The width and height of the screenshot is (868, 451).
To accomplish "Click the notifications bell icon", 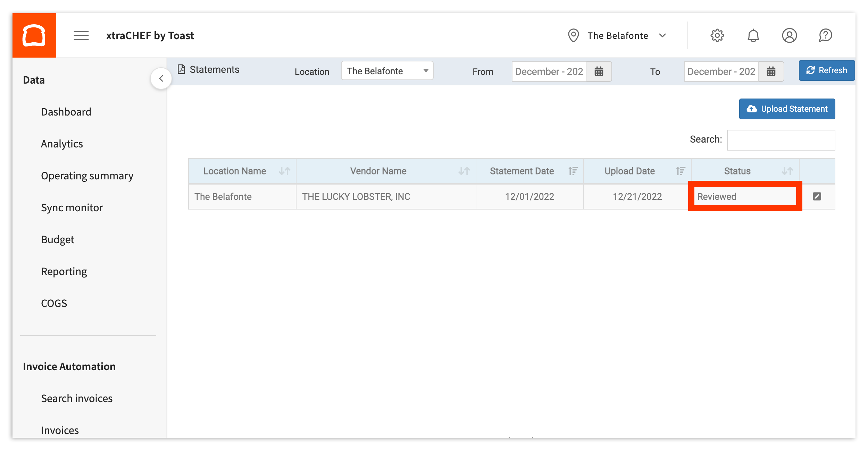I will tap(753, 35).
